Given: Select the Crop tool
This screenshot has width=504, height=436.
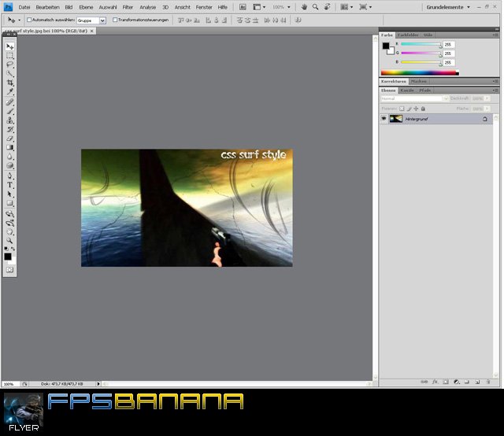Looking at the screenshot, I should (10, 83).
